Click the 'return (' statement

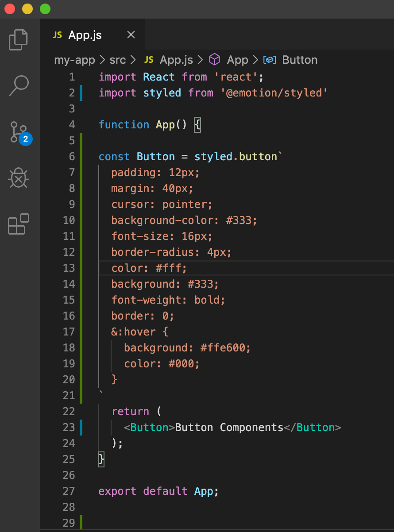(137, 412)
